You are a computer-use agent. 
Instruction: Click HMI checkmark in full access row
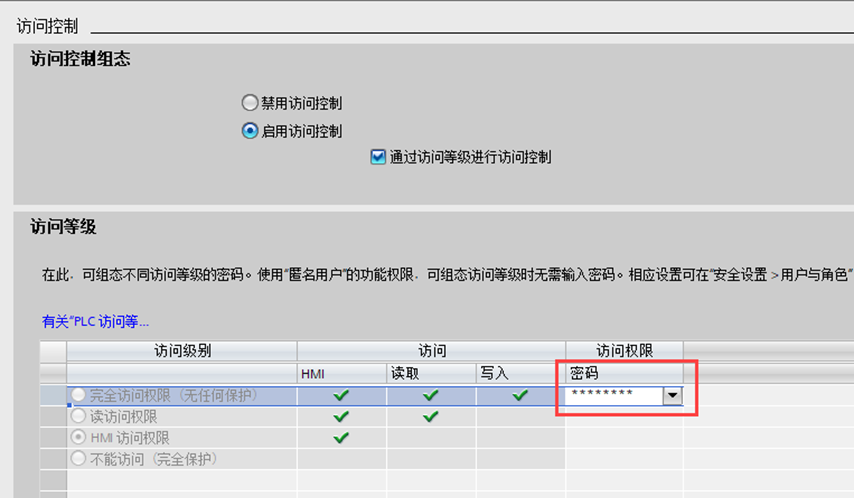click(x=342, y=396)
